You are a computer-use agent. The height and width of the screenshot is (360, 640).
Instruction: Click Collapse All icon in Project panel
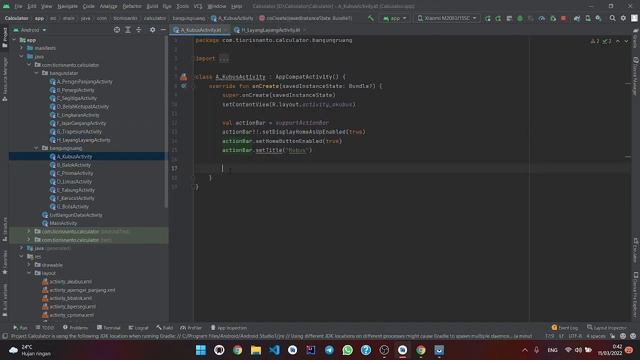point(139,30)
